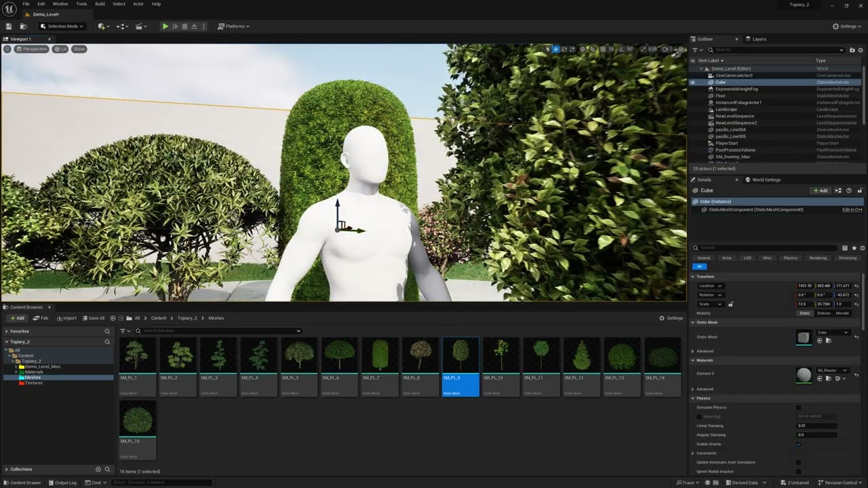Set Mobility to Movable
The image size is (868, 488).
click(842, 313)
